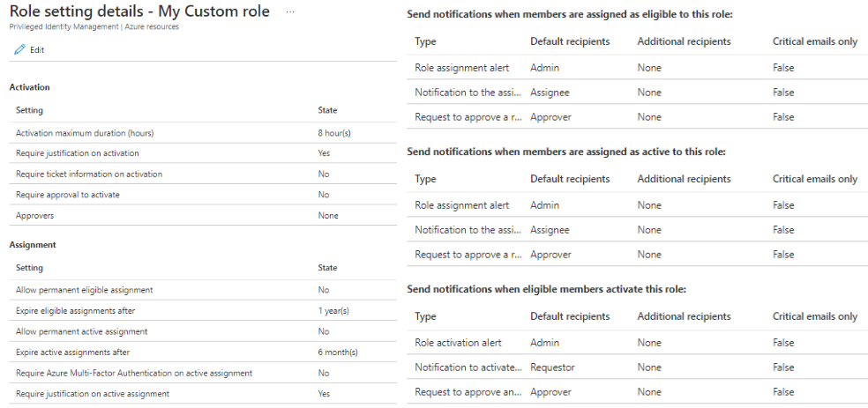868x408 pixels.
Task: Click the Privileged Identity Management breadcrumb text
Action: [x=61, y=27]
